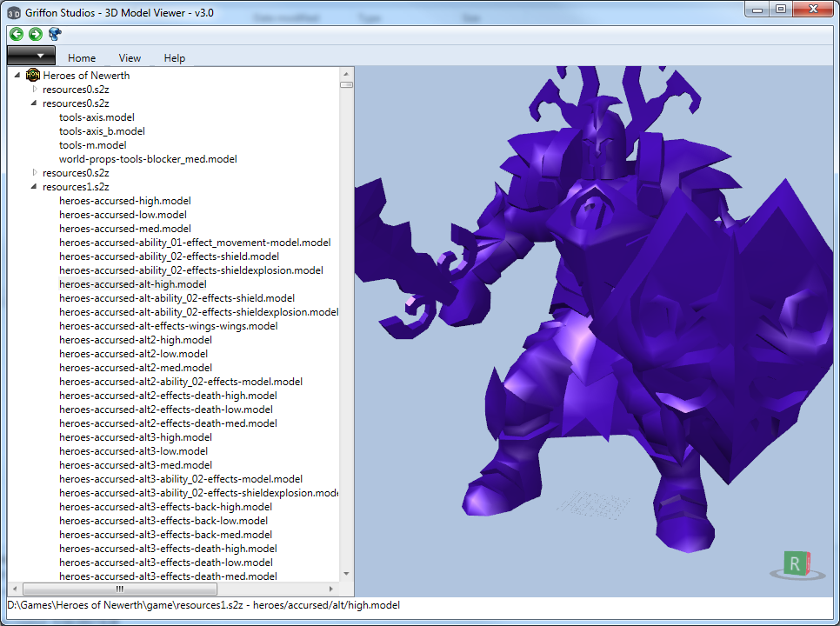This screenshot has width=840, height=626.
Task: Select heroes-accursed-alt3-med.model
Action: coord(136,465)
